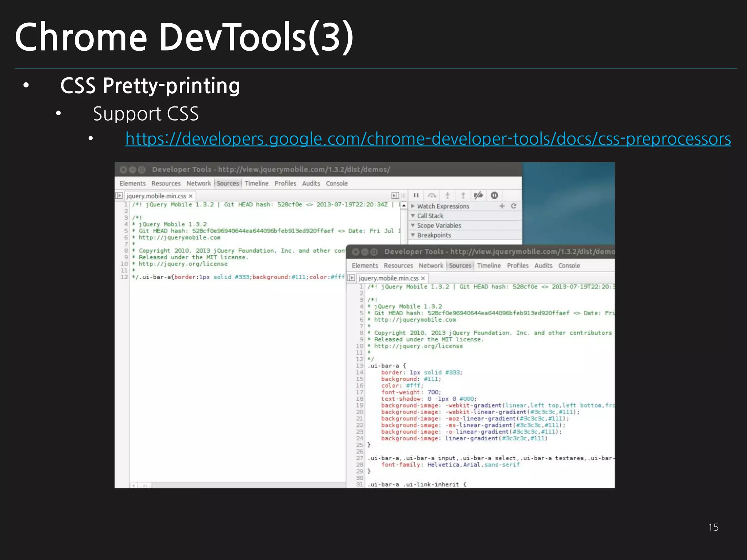Click the 'font-weight: 700;' line

[411, 392]
